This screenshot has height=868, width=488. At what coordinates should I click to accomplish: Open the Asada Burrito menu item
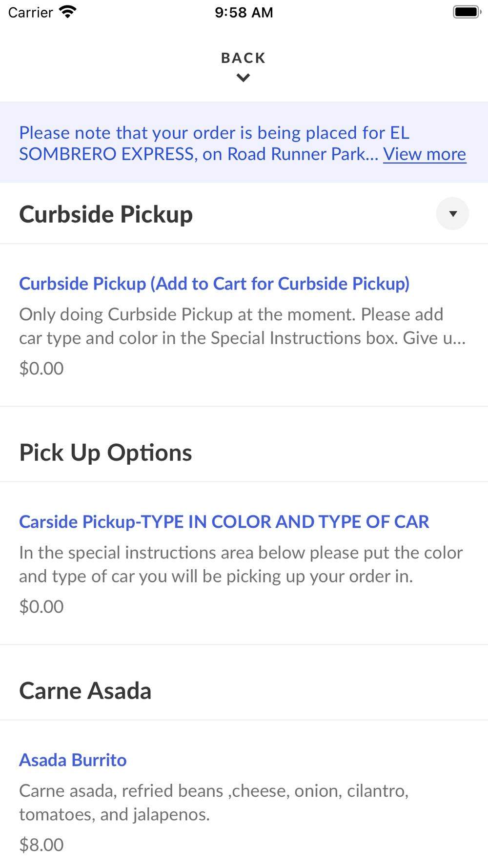[73, 760]
